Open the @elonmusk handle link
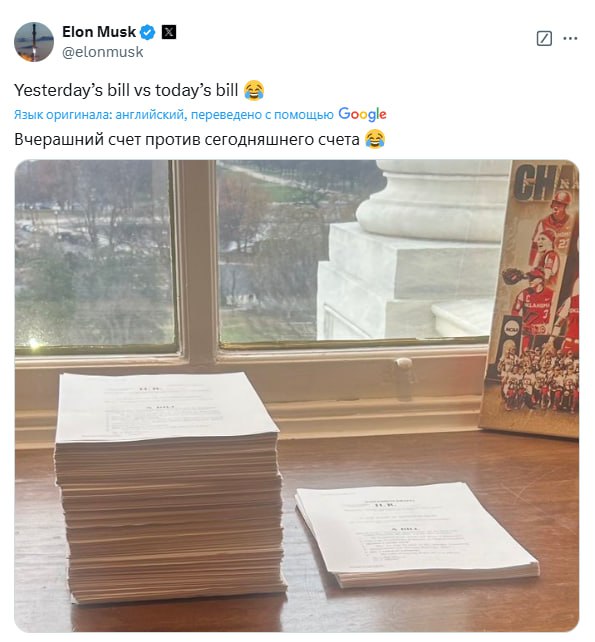This screenshot has width=595, height=642. 102,52
